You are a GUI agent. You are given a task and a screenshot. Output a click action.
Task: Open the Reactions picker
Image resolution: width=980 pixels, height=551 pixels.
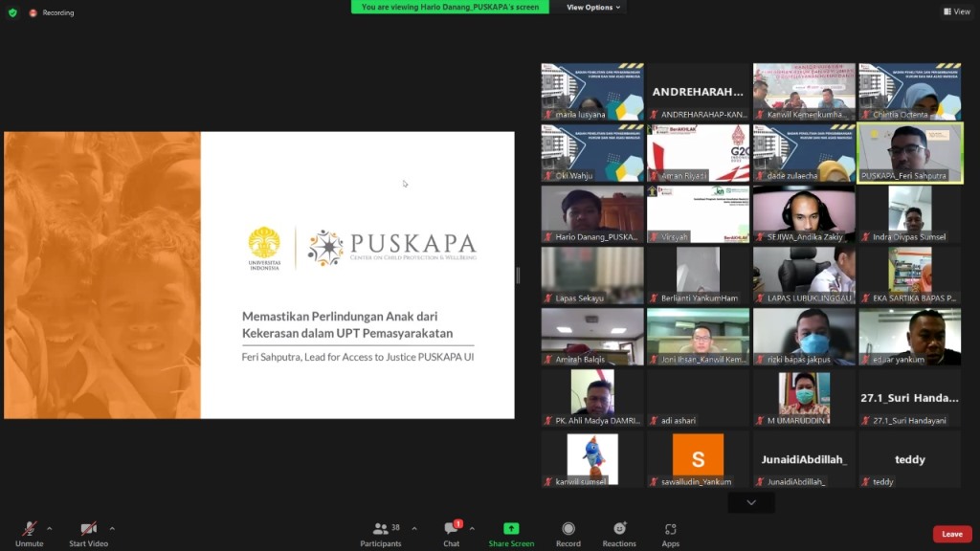tap(619, 529)
